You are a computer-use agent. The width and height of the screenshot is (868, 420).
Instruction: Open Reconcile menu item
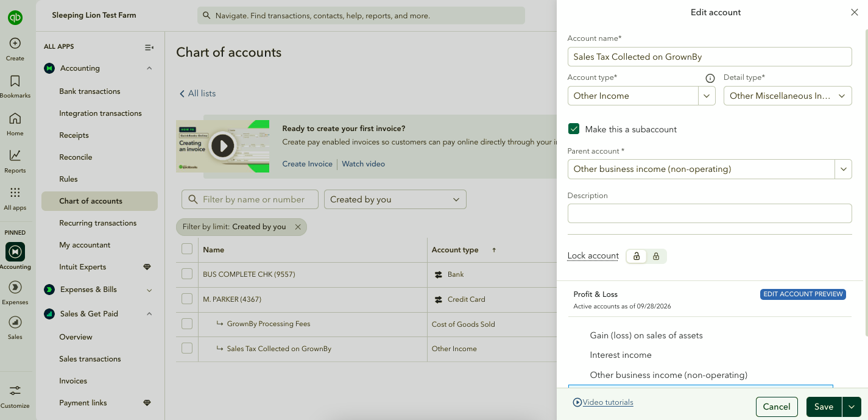[x=76, y=157]
